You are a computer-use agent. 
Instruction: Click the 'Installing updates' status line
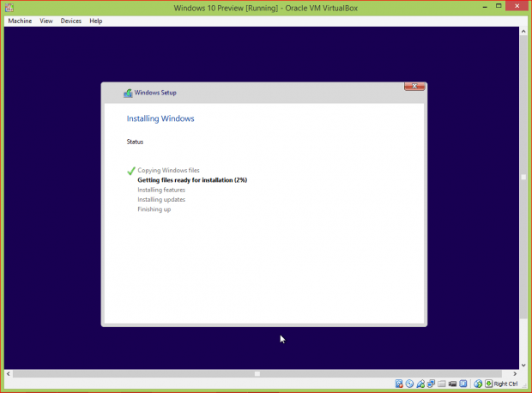click(x=161, y=200)
